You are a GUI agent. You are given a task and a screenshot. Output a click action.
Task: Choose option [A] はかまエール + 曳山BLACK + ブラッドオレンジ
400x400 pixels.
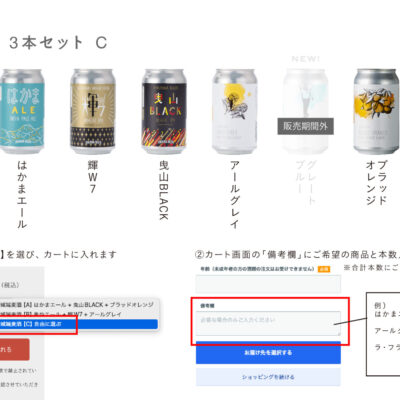pyautogui.click(x=79, y=305)
